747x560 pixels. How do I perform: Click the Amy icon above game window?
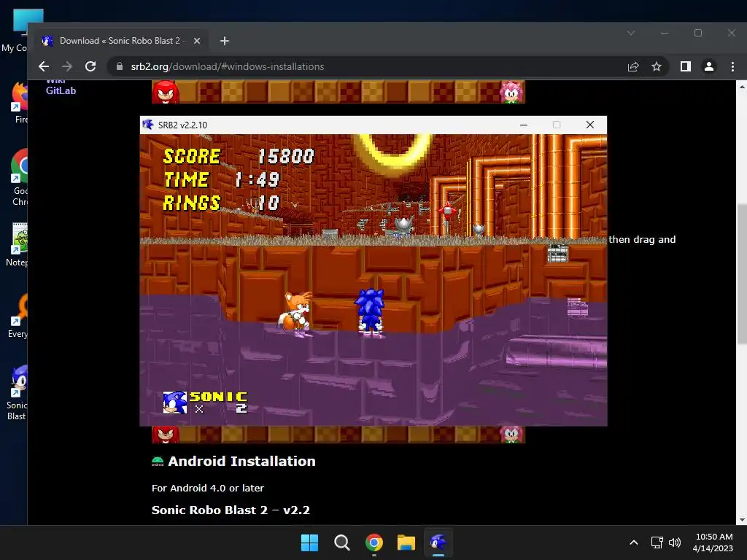[511, 92]
